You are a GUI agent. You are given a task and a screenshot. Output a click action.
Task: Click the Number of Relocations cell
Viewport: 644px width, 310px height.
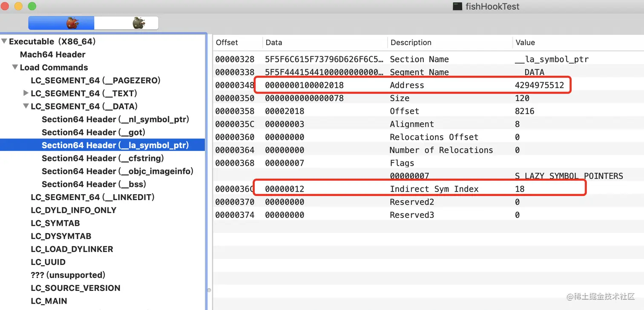tap(441, 150)
